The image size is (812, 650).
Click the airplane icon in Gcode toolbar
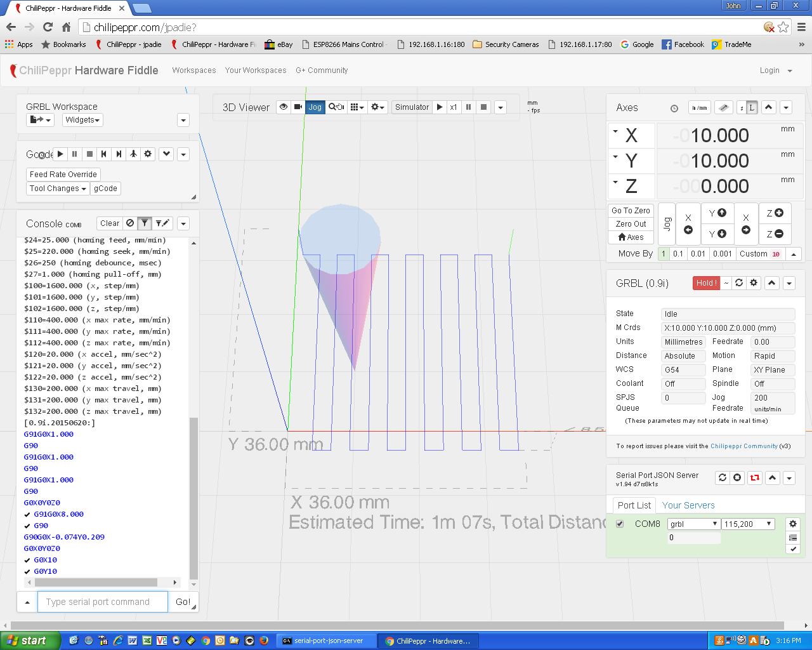[x=133, y=154]
